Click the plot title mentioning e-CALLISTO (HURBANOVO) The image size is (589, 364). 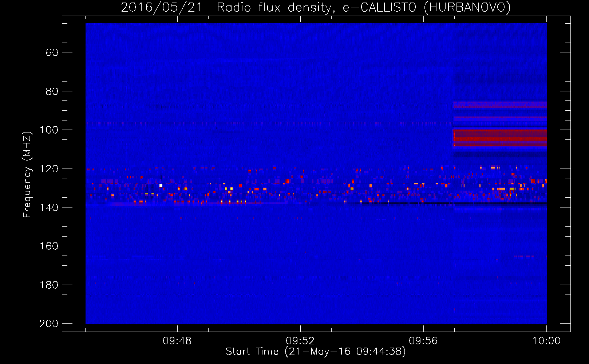click(316, 7)
